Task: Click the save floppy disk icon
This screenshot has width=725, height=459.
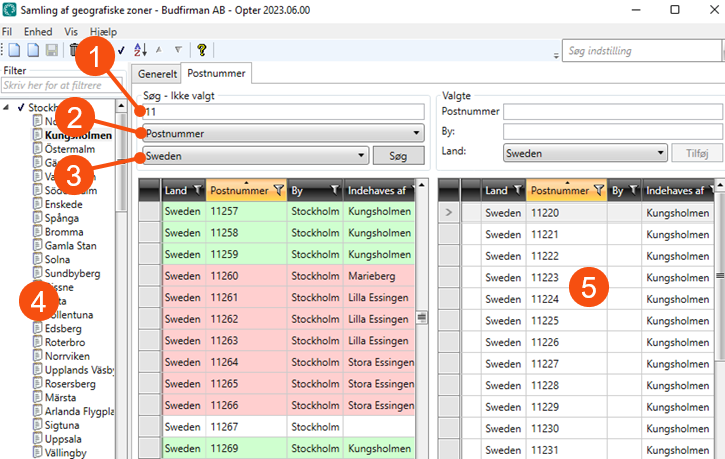Action: click(x=52, y=50)
